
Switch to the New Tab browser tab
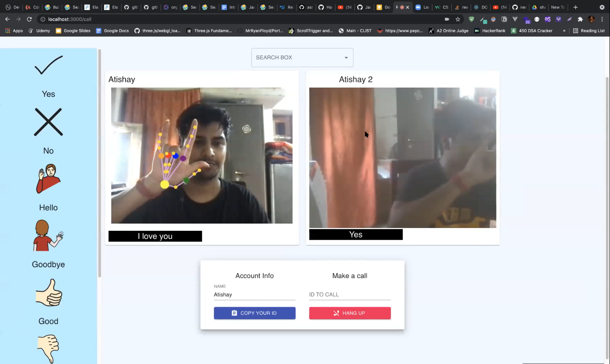pos(558,7)
